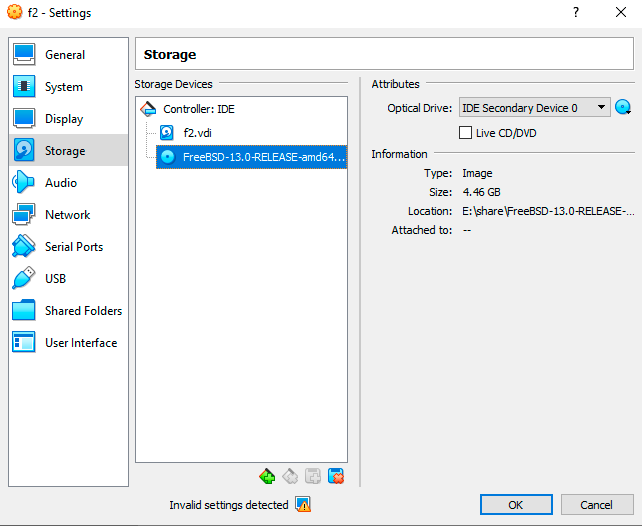
Task: Select the FreeBSD-13.0-RELEASE ISO entry
Action: tap(263, 157)
